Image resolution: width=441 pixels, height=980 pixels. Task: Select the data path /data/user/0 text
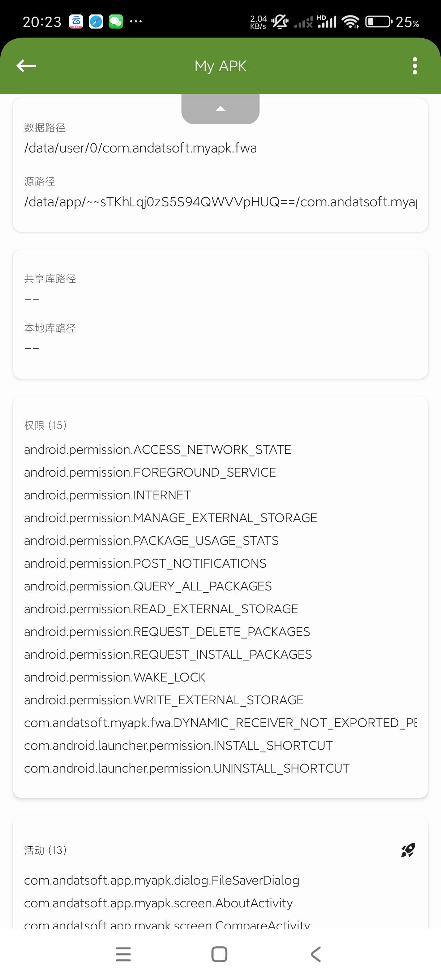click(x=140, y=148)
